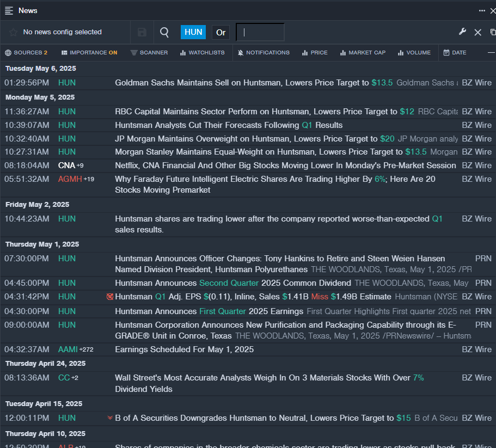Open the Watchlists filter

(203, 53)
